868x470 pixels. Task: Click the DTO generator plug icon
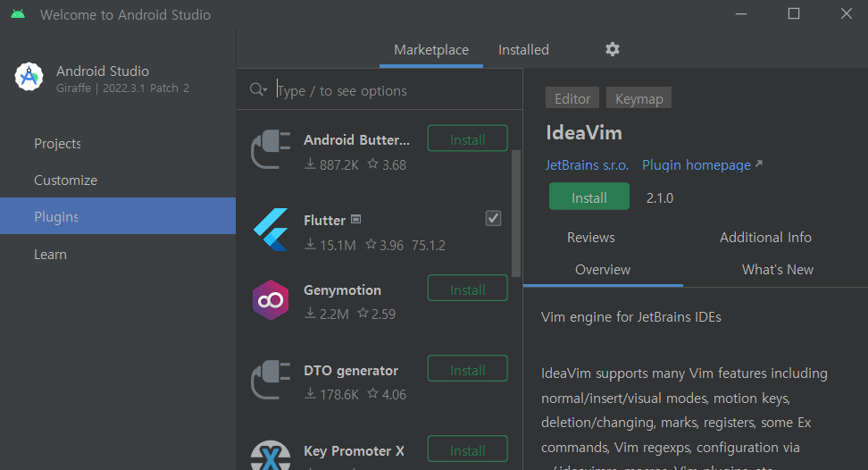[271, 380]
